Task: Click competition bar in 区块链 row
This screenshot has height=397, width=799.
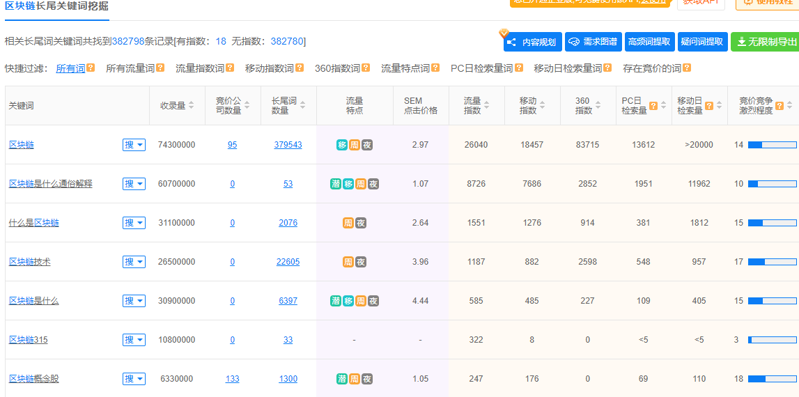Action: pyautogui.click(x=772, y=145)
